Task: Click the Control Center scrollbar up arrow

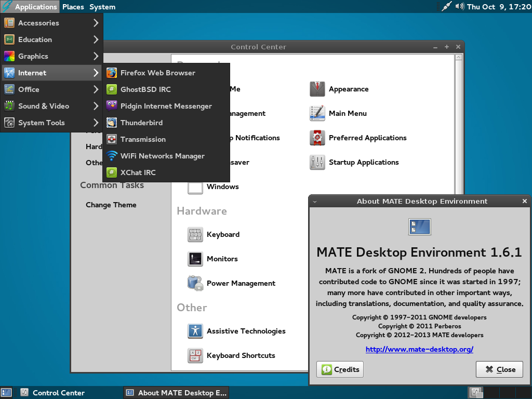Action: click(x=458, y=57)
